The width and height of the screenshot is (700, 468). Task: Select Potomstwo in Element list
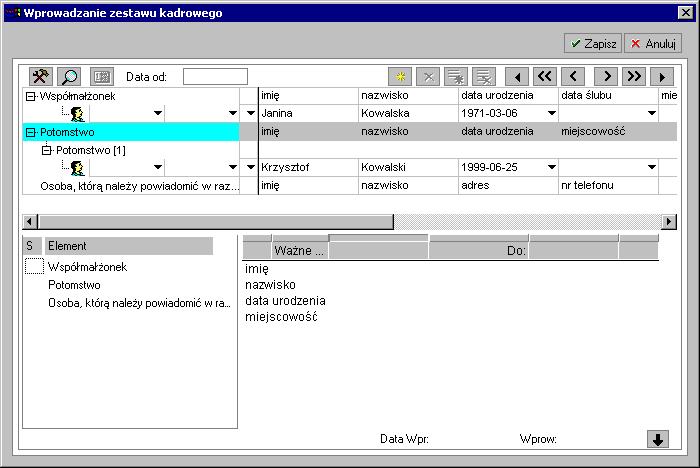point(74,285)
